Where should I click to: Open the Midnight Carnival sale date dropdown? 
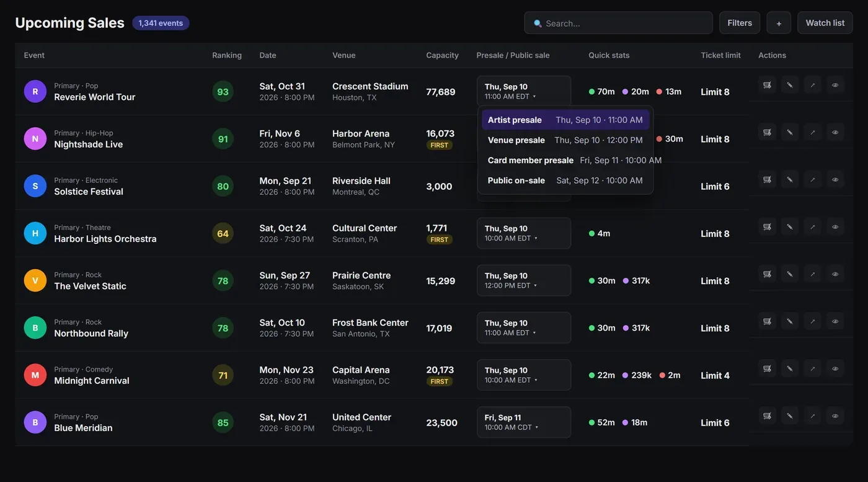(524, 375)
